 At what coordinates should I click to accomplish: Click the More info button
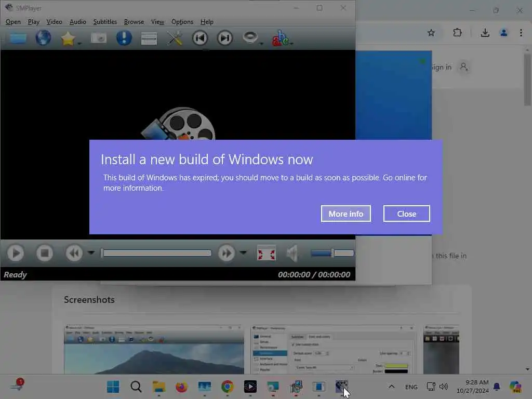tap(345, 214)
